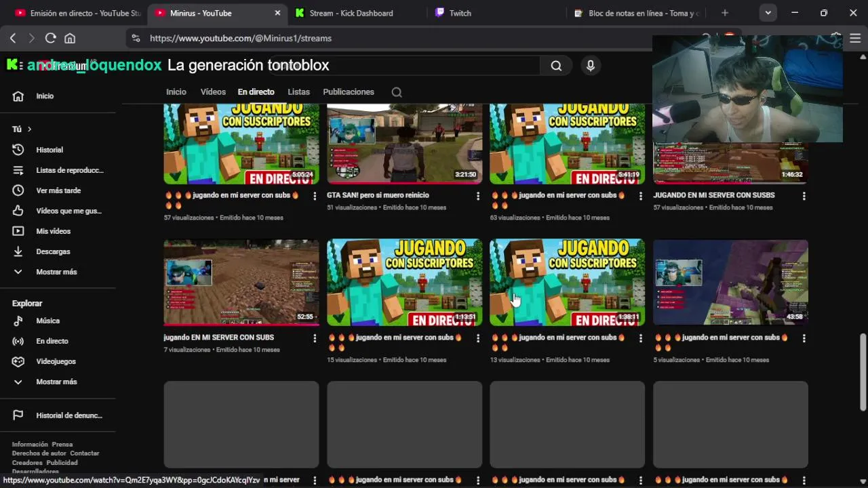Image resolution: width=868 pixels, height=488 pixels.
Task: Open the 1:38:11 duration video thumbnail
Action: (568, 282)
